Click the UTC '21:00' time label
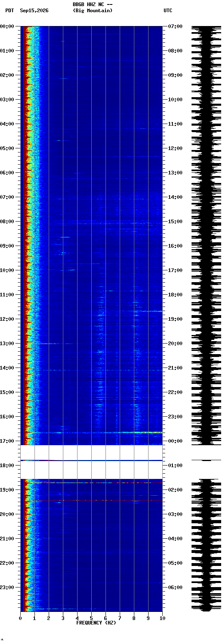 coord(175,368)
